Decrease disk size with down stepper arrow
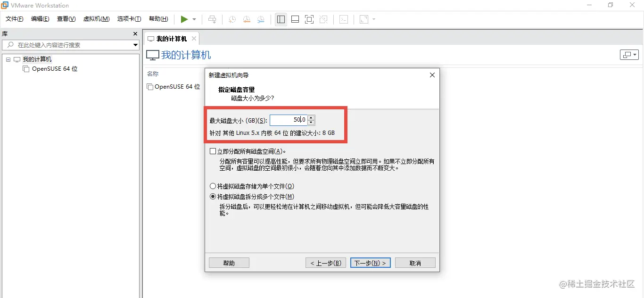The width and height of the screenshot is (644, 298). click(x=311, y=123)
